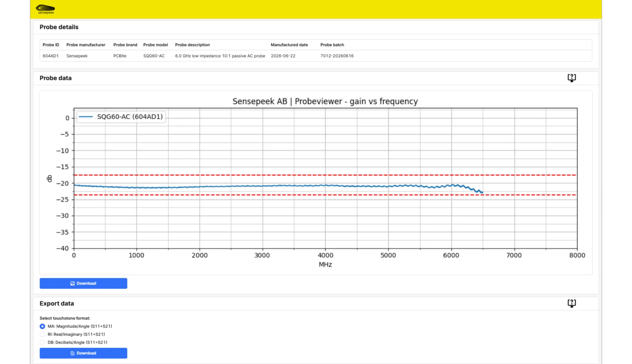Click the gain vs frequency chart
The height and width of the screenshot is (364, 632).
coord(316,183)
